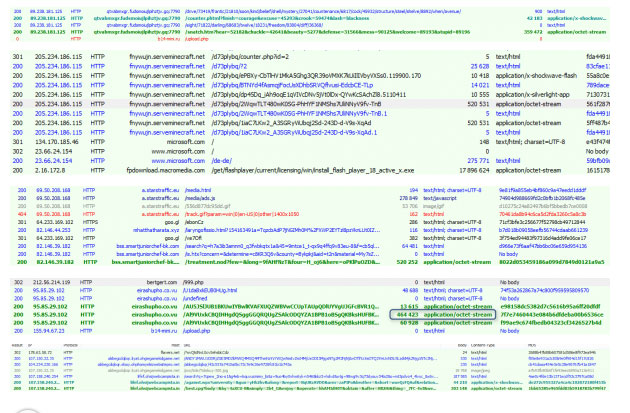Select the host fpdownload.macromedia.com
630x413 pixels.
(166, 170)
